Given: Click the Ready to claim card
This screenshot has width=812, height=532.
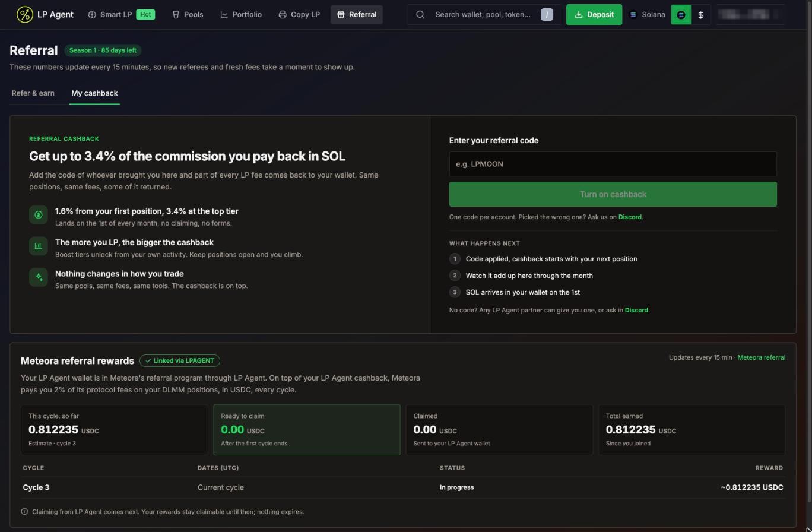Looking at the screenshot, I should tap(307, 430).
